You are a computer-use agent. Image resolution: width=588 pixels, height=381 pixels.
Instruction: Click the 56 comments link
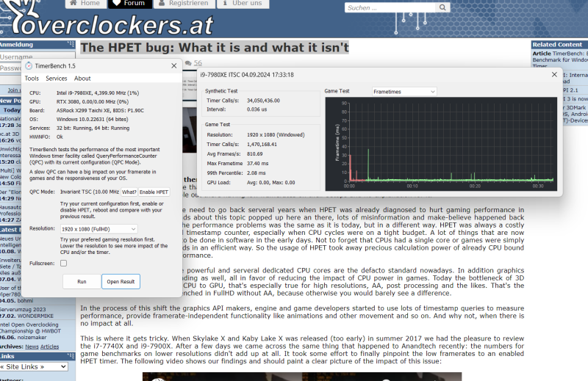(198, 63)
